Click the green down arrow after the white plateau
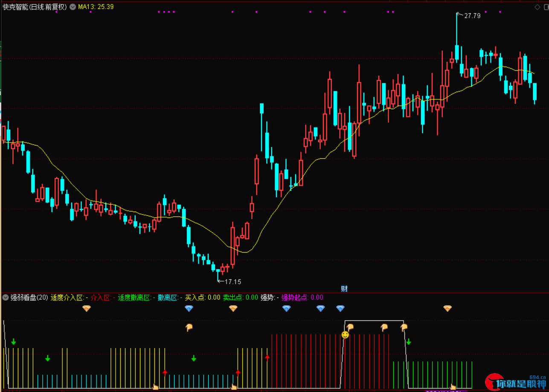549x392 pixels. click(x=409, y=342)
